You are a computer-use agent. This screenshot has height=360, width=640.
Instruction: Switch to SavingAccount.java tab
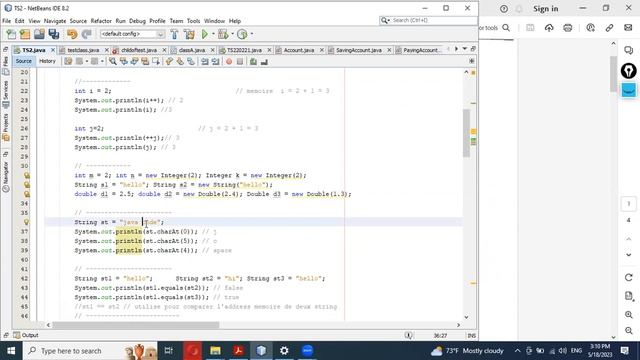tap(359, 50)
